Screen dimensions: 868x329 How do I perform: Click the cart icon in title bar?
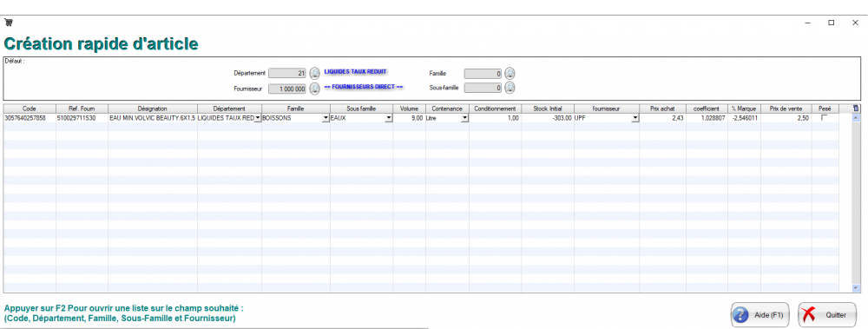(x=9, y=23)
